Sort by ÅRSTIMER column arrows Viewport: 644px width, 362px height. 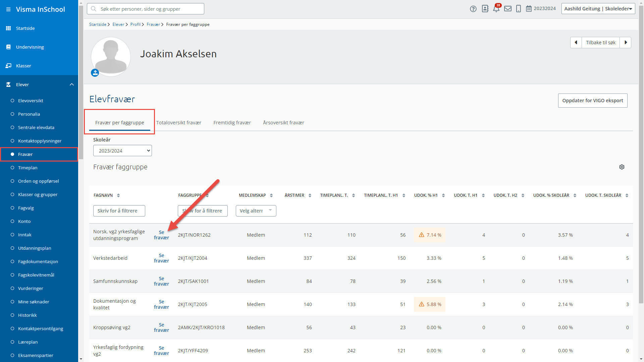tap(310, 195)
